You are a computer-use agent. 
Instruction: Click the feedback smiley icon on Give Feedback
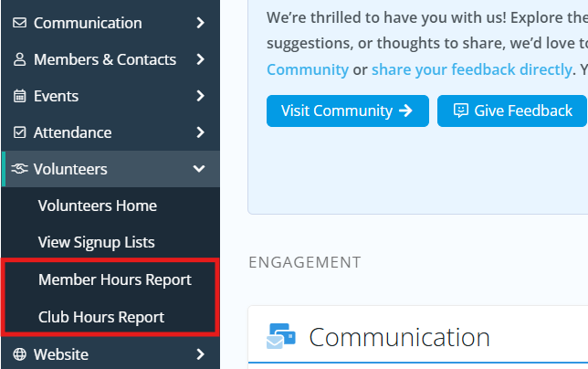pos(461,111)
